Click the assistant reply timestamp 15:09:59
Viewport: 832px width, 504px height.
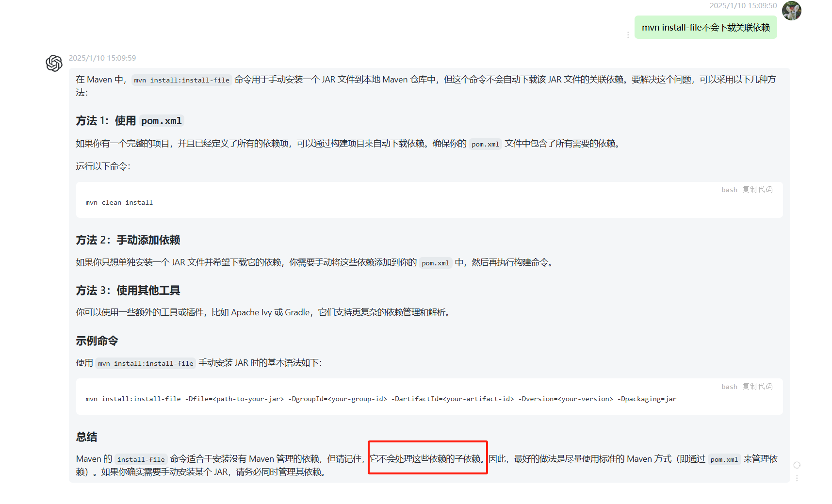102,58
